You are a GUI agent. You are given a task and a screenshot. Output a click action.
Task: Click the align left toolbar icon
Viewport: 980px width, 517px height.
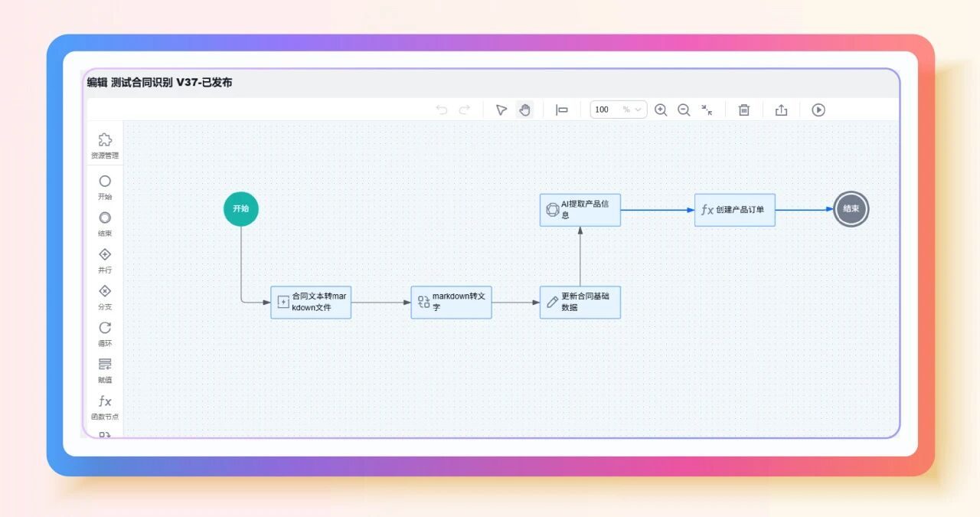pos(562,110)
